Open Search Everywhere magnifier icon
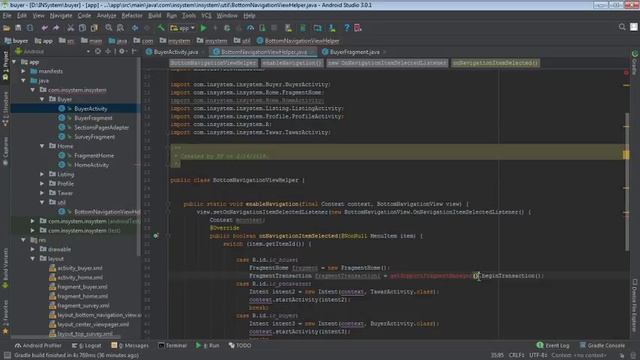The image size is (640, 360). [x=622, y=27]
